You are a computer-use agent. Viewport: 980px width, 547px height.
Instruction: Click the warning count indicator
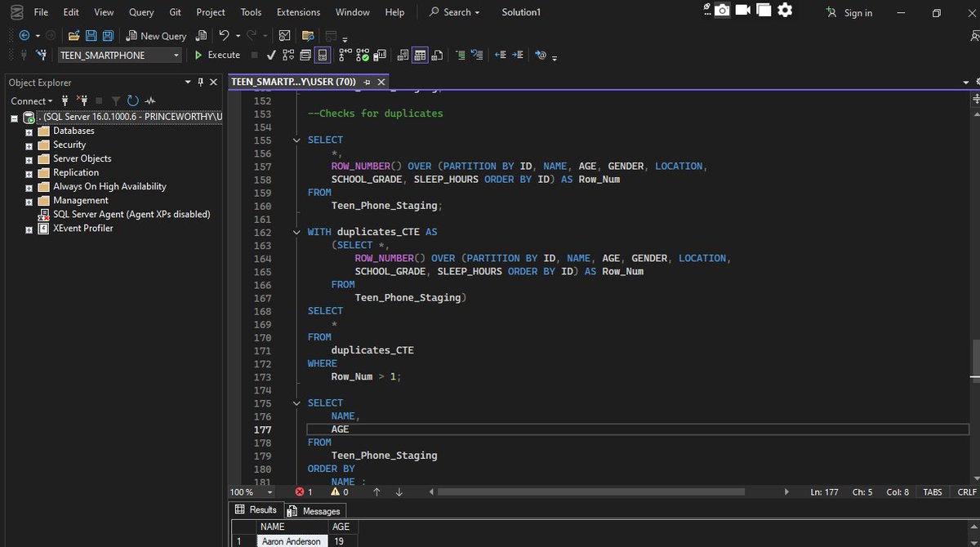[x=340, y=491]
